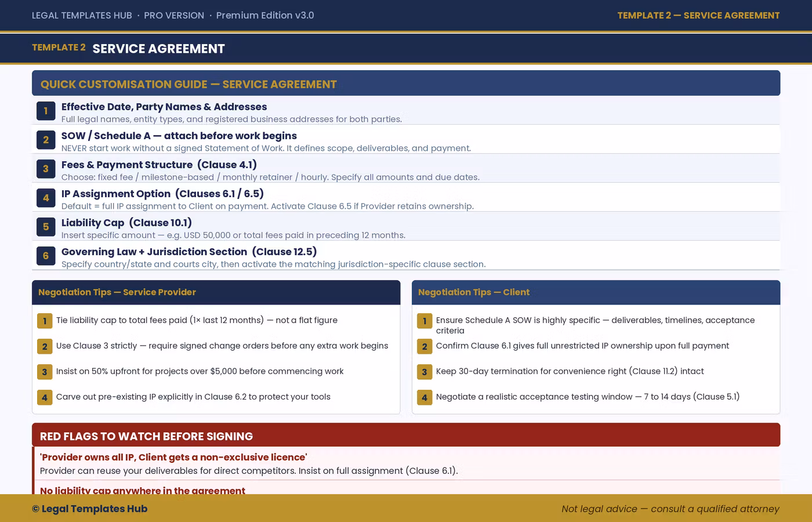Click the Red Flags To Watch Before Signing banner

(146, 436)
